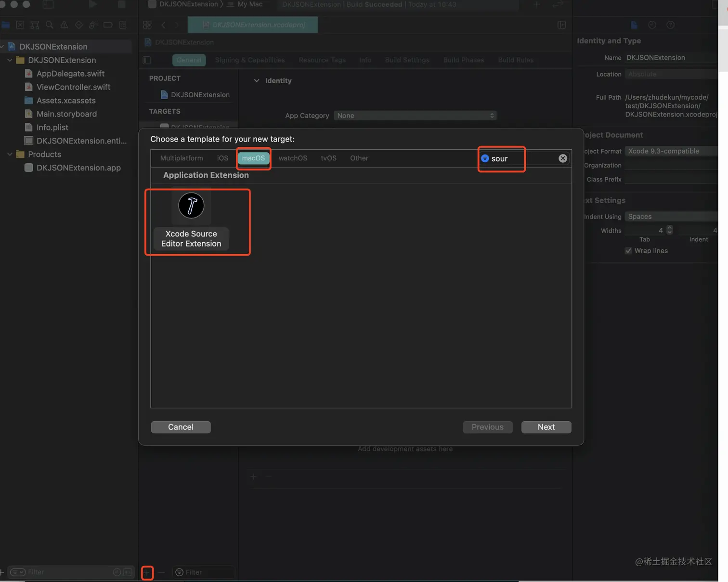Click the filter icon in template search

coord(485,158)
